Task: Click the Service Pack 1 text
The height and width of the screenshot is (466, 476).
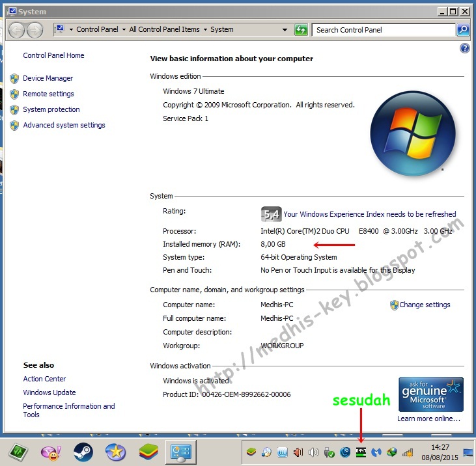Action: coord(186,118)
